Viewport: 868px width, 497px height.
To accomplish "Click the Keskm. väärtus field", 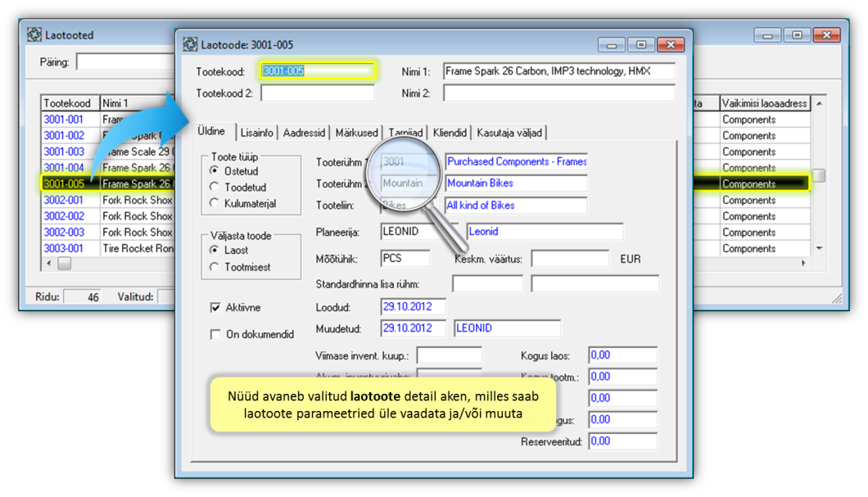I will (571, 259).
